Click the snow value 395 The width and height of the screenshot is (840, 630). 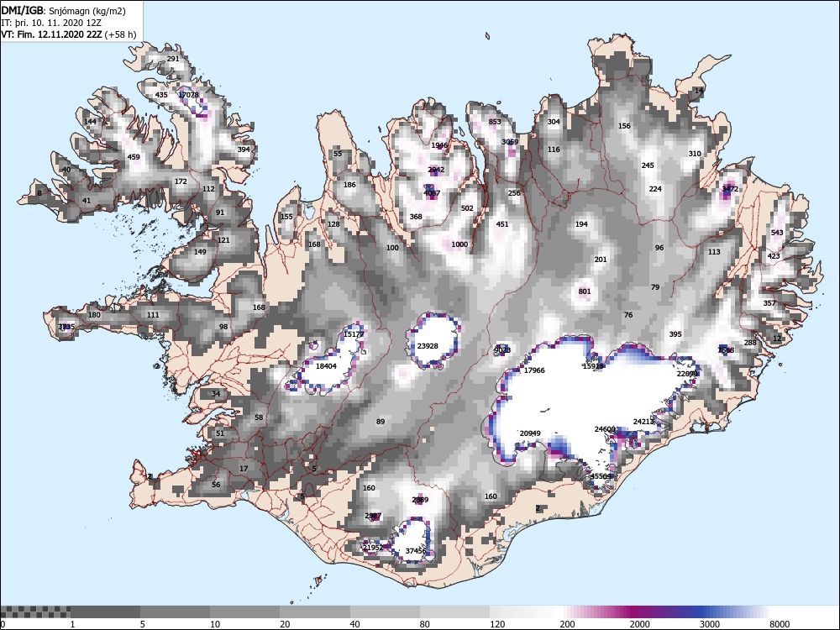pos(675,334)
